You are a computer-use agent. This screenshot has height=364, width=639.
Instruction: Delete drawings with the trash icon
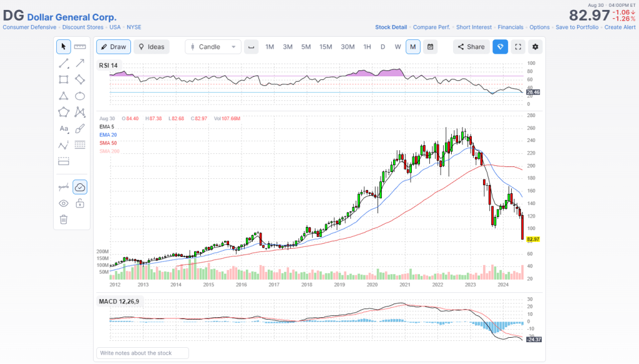pos(64,219)
